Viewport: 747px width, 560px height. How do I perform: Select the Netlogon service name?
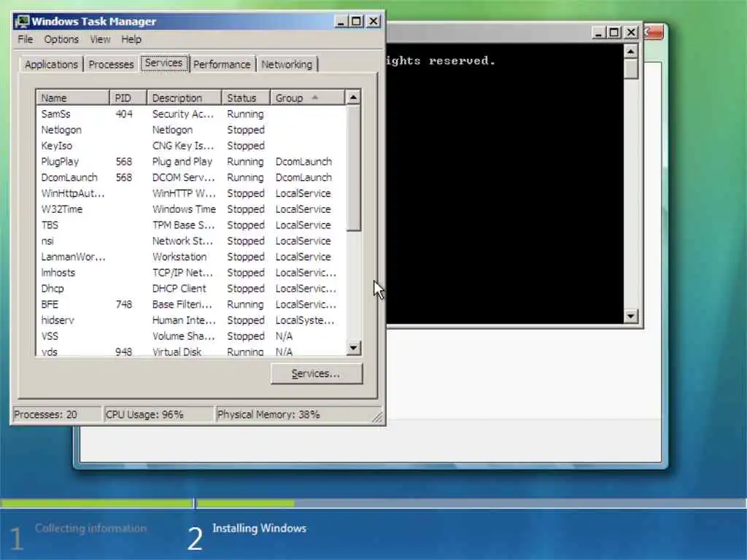pyautogui.click(x=61, y=130)
